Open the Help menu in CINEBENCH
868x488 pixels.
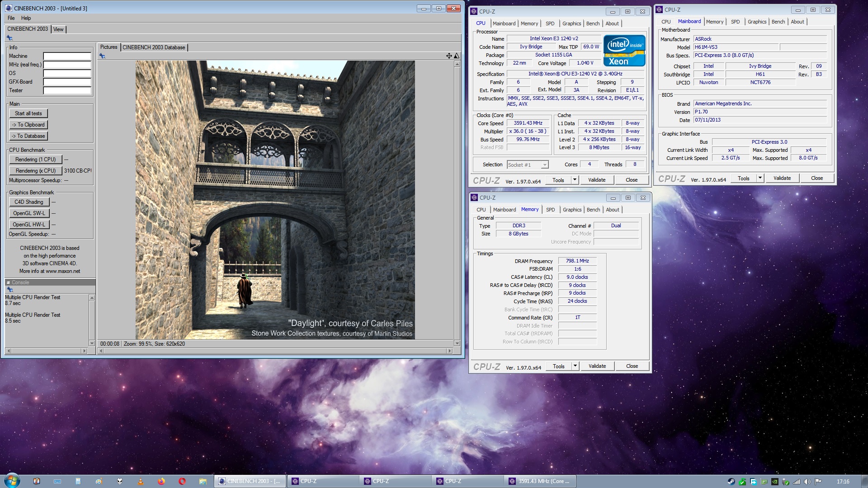[x=26, y=18]
